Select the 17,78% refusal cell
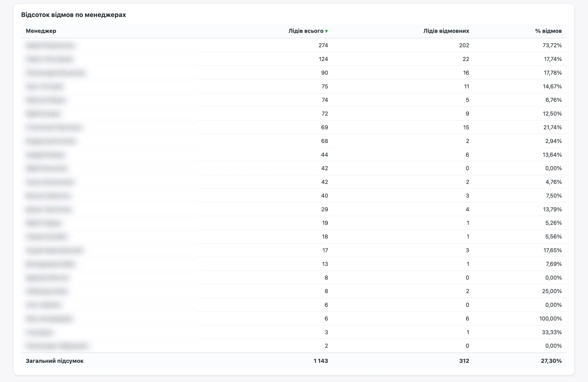The image size is (588, 382). point(553,73)
